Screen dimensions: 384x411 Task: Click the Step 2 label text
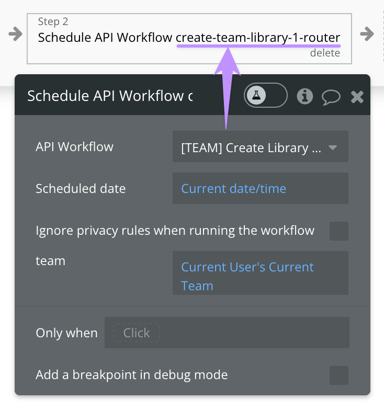53,22
